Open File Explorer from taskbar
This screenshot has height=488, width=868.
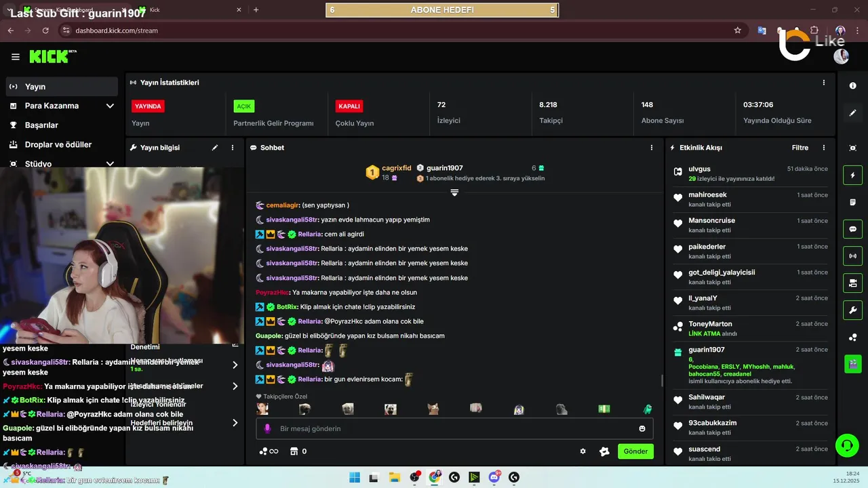394,477
